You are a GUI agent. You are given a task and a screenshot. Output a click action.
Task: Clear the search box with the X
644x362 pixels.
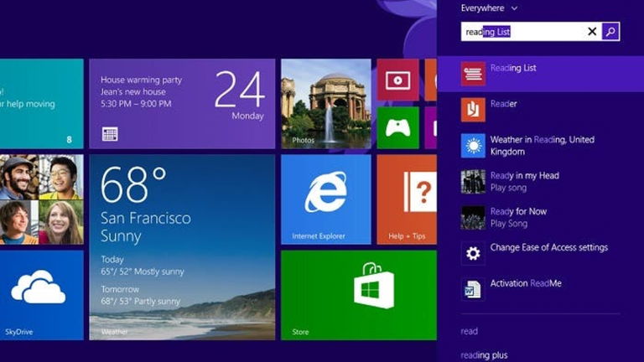pos(592,32)
